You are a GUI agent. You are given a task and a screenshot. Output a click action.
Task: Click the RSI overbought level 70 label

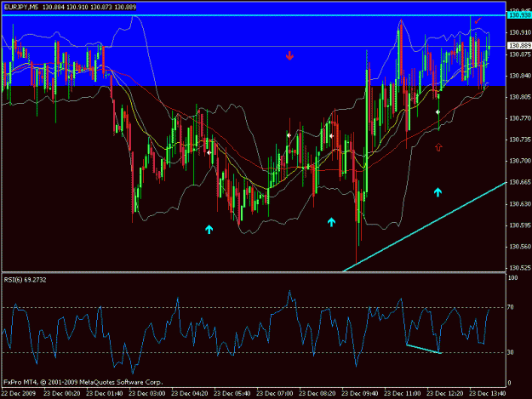511,307
